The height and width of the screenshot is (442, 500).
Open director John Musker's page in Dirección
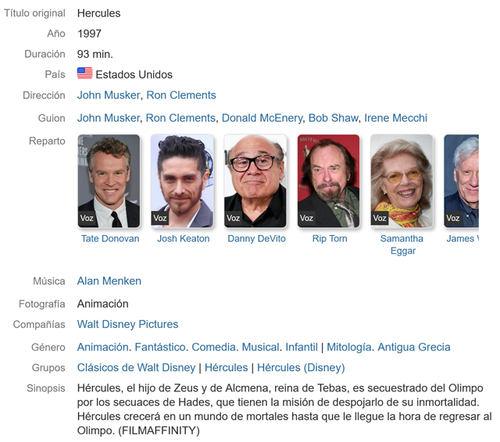[x=109, y=95]
